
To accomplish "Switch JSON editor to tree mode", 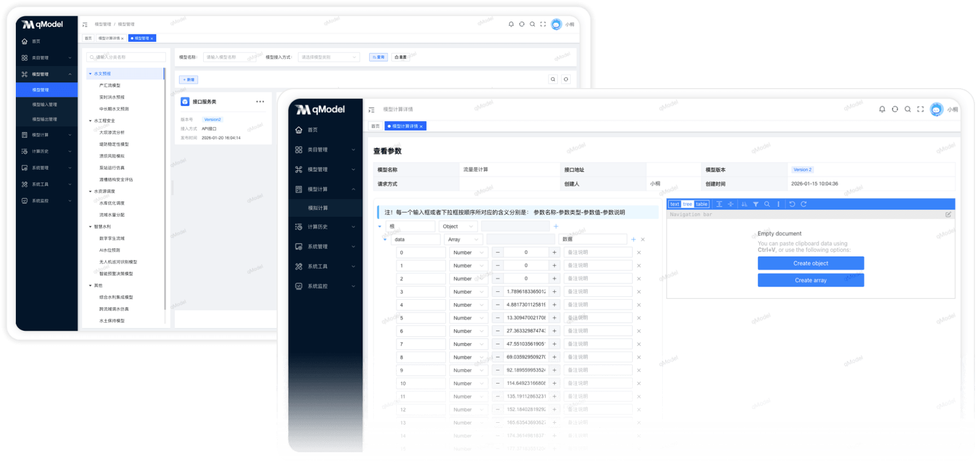I will [x=688, y=204].
